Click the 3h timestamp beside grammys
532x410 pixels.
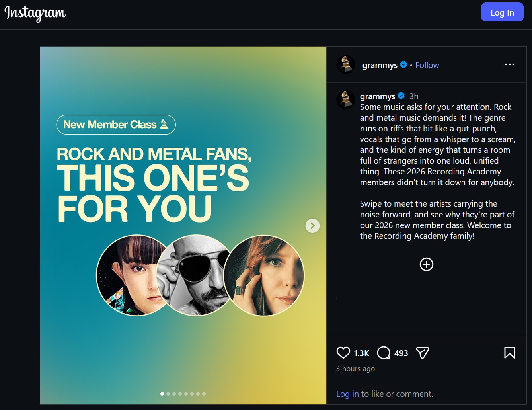coord(414,96)
